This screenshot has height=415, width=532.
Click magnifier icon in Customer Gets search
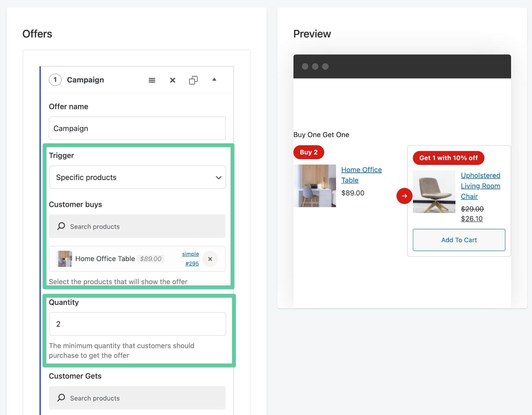pyautogui.click(x=61, y=398)
